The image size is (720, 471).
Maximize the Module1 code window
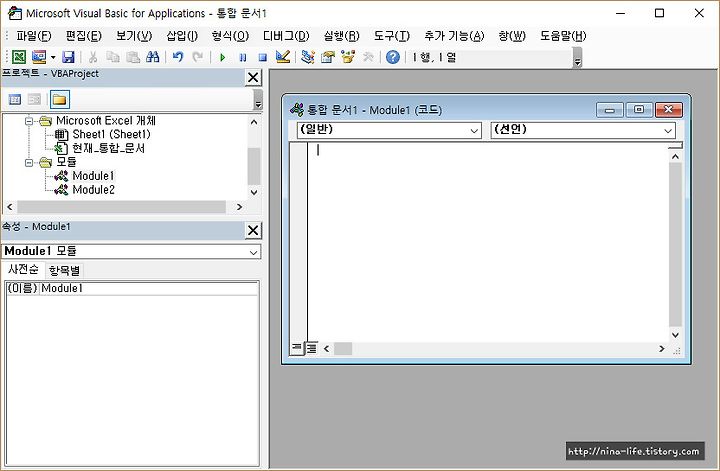(639, 110)
